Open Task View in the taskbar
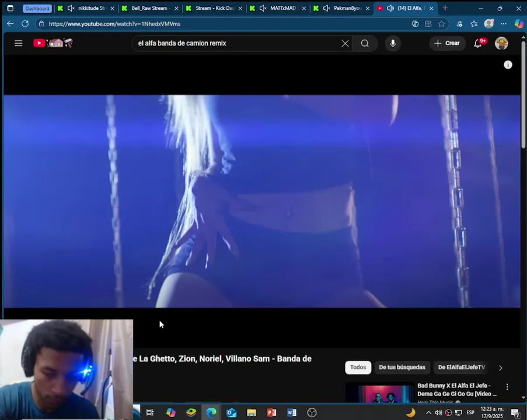Viewport: 527px width, 420px height. (150, 412)
